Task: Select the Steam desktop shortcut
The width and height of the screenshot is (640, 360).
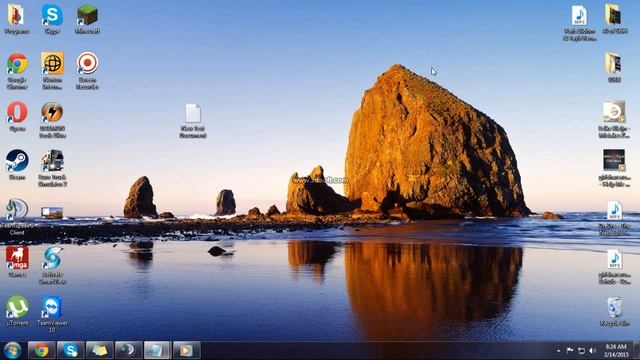Action: 17,164
